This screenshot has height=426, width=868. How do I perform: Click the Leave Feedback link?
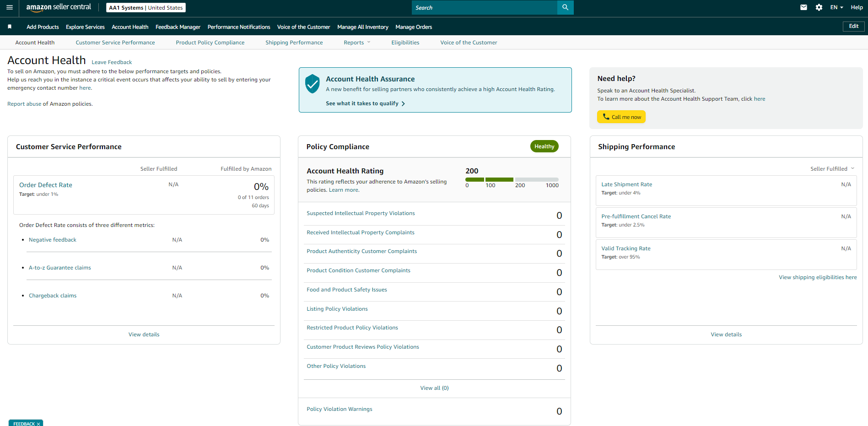112,62
